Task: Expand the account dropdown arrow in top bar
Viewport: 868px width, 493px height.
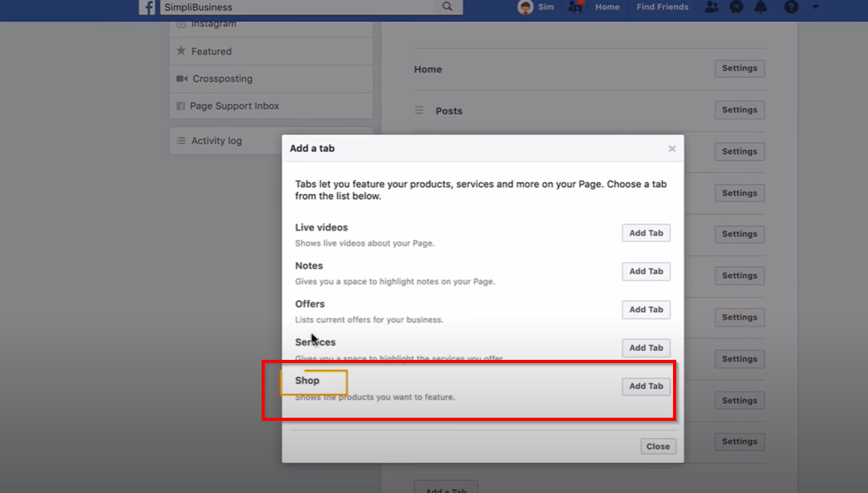Action: pos(816,7)
